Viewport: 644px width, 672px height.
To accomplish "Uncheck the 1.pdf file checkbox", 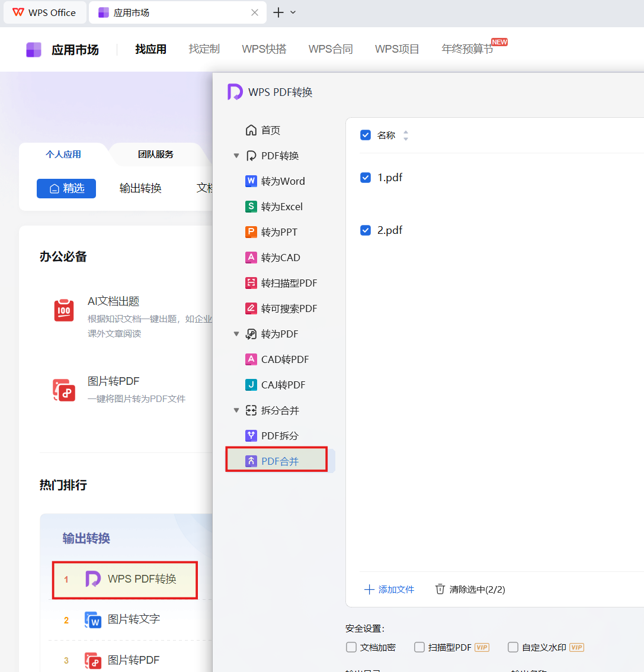I will (366, 178).
